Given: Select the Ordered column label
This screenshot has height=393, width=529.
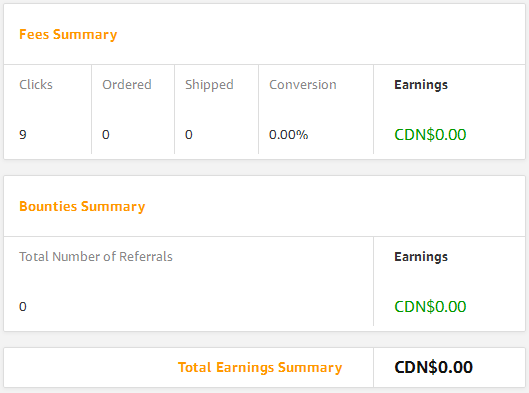Looking at the screenshot, I should coord(127,85).
